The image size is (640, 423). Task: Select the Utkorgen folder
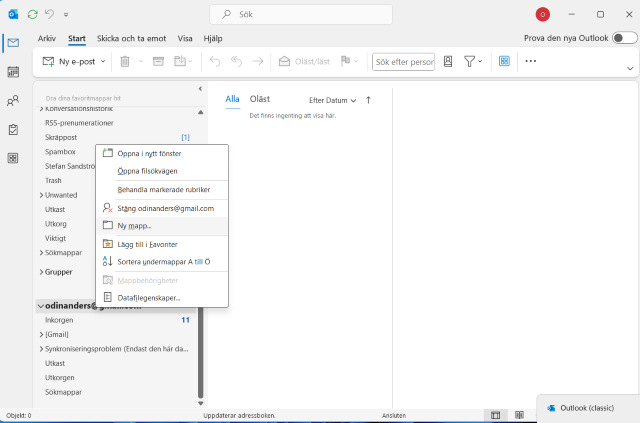(x=60, y=378)
